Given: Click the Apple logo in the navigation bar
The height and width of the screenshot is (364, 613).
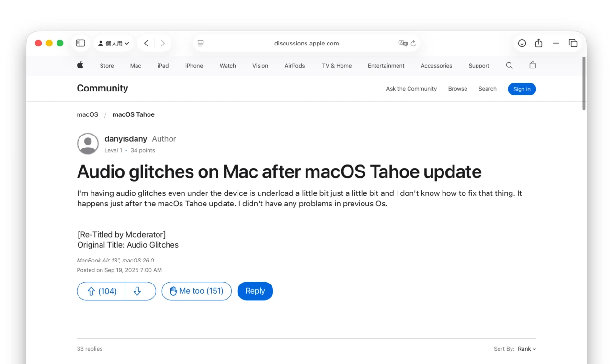Looking at the screenshot, I should click(x=80, y=65).
